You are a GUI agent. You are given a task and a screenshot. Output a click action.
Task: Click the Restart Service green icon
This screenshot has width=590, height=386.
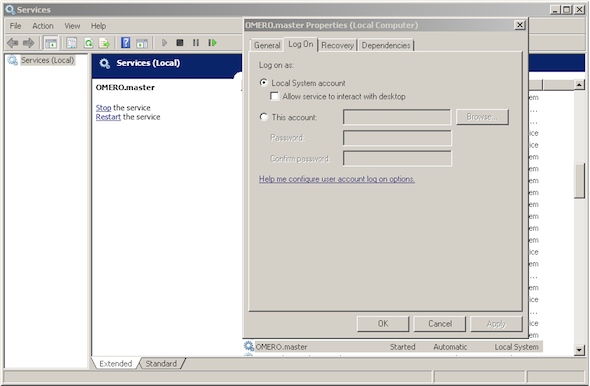(x=212, y=43)
